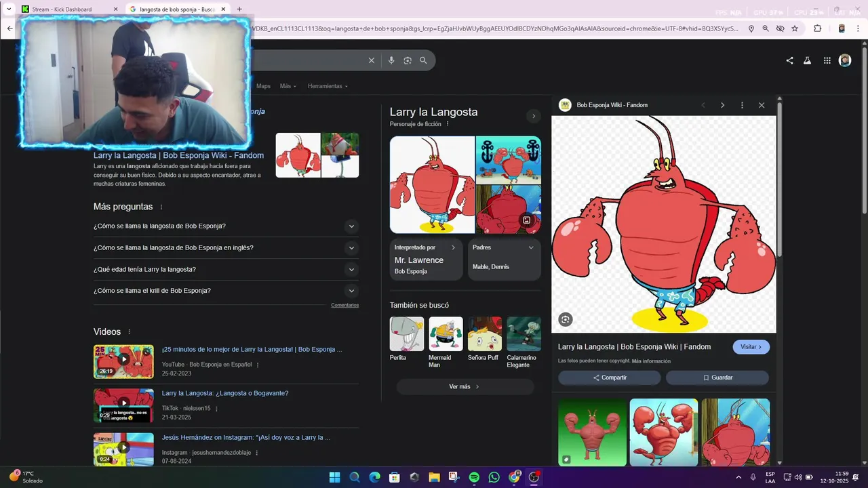Image resolution: width=868 pixels, height=488 pixels.
Task: Click the Compartir button in the viewer
Action: (610, 378)
